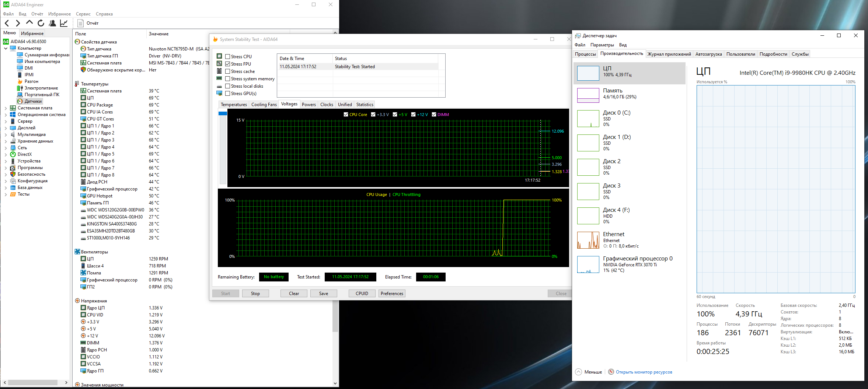Viewport: 868px width, 389px height.
Task: Expand the Системная плата tree node
Action: [6, 108]
